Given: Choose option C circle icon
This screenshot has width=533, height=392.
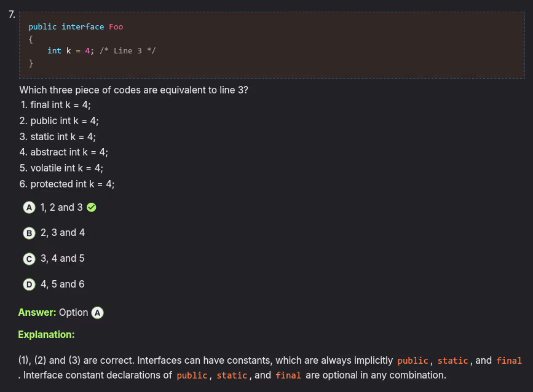Looking at the screenshot, I should point(29,259).
